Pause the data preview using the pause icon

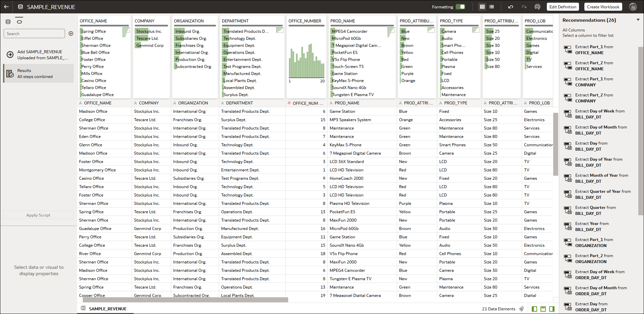coord(537,7)
